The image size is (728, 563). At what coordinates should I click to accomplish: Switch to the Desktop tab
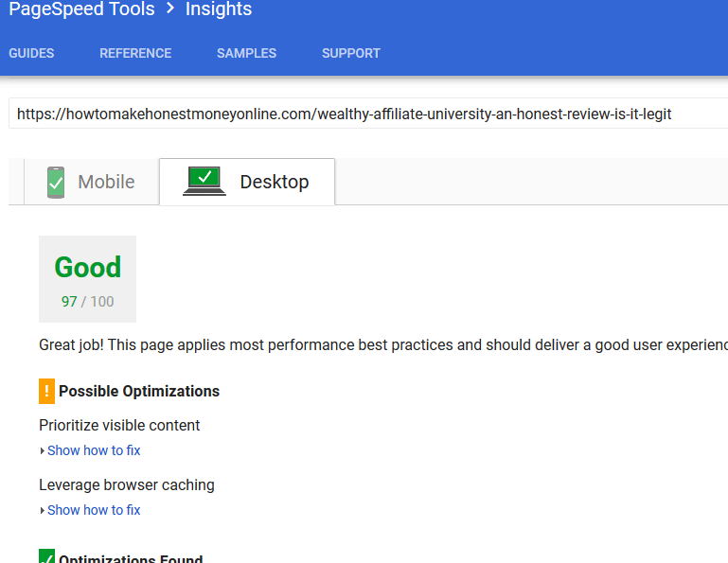pos(247,182)
